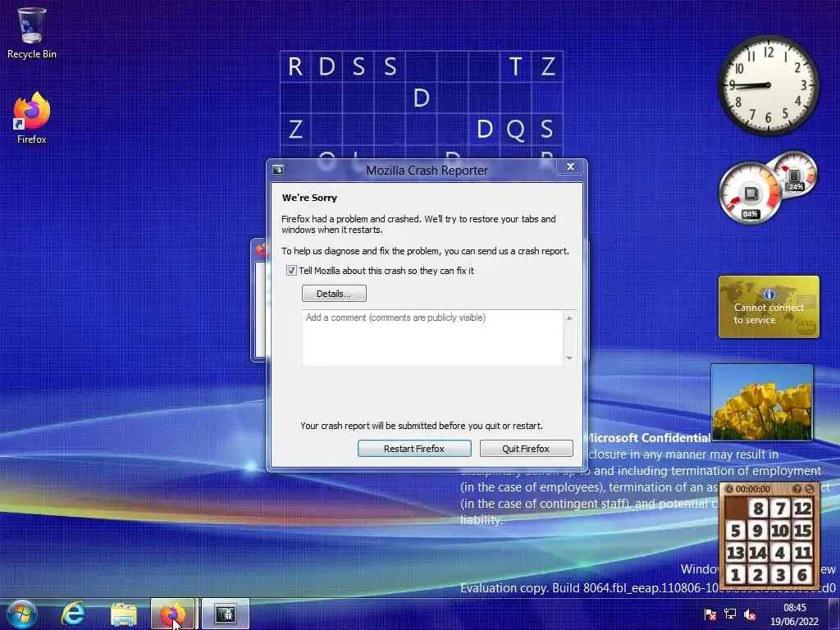Click puzzle tile 3

click(780, 575)
